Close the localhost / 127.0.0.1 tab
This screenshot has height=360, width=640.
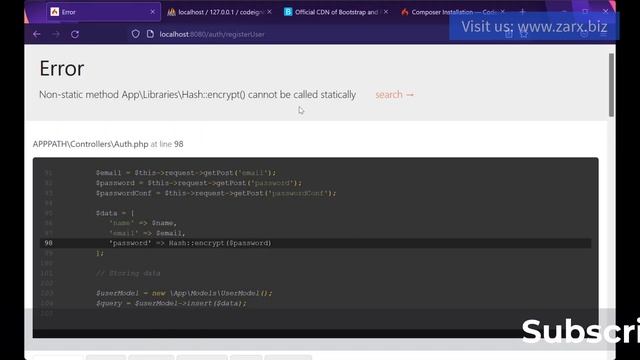[269, 12]
